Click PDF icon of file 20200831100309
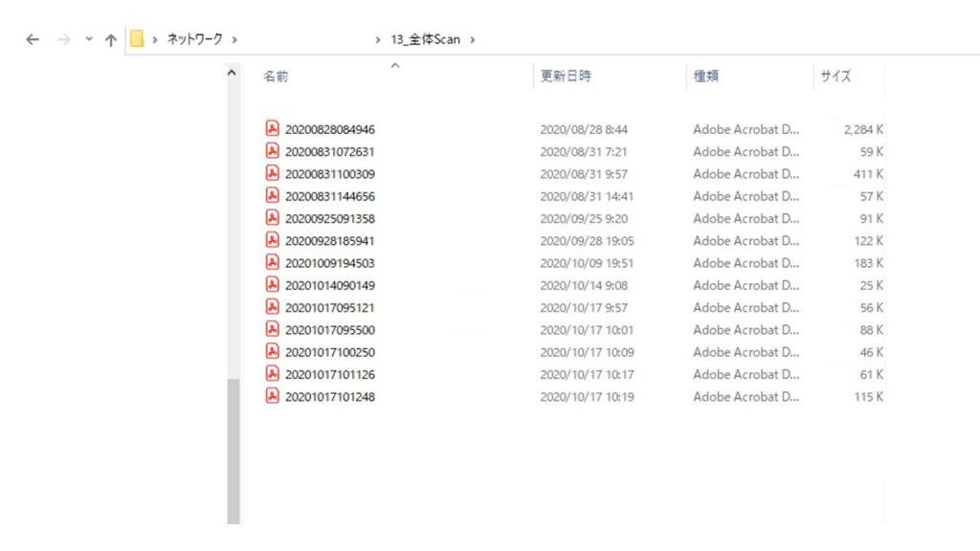This screenshot has width=980, height=551. pos(272,174)
